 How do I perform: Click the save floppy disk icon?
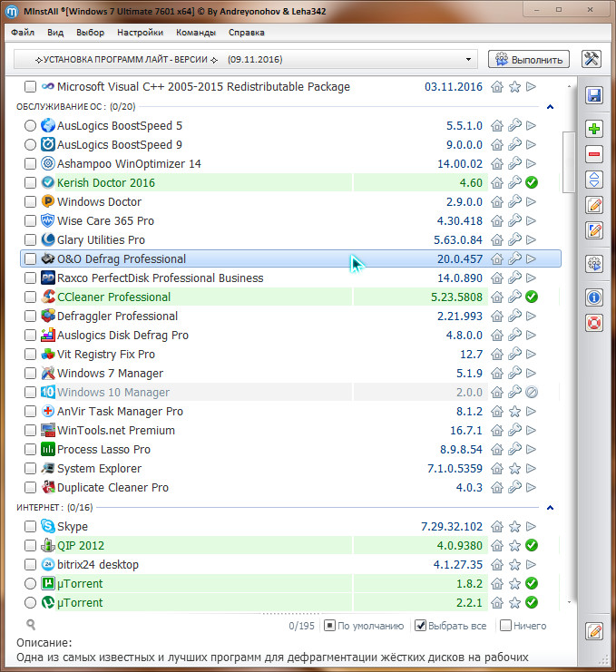(x=594, y=95)
